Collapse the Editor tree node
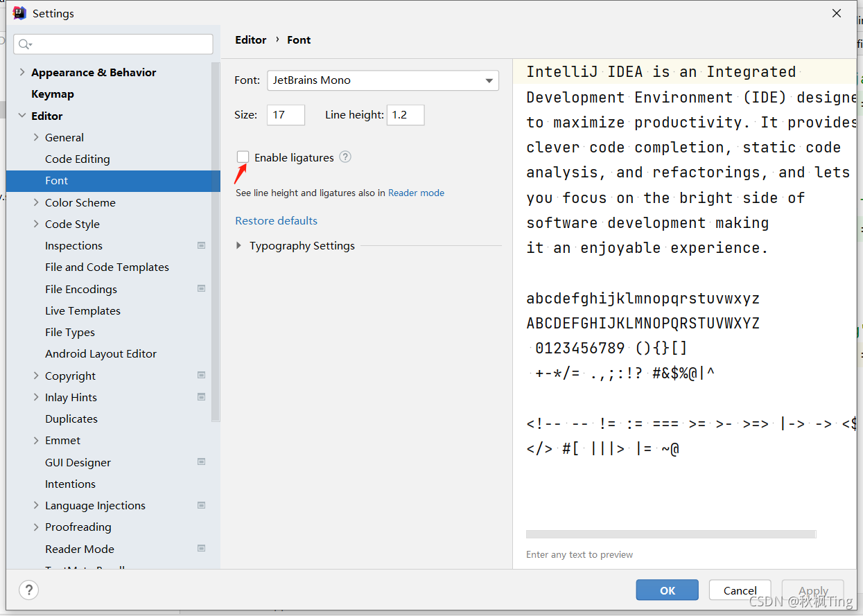Viewport: 863px width, 616px height. [22, 116]
